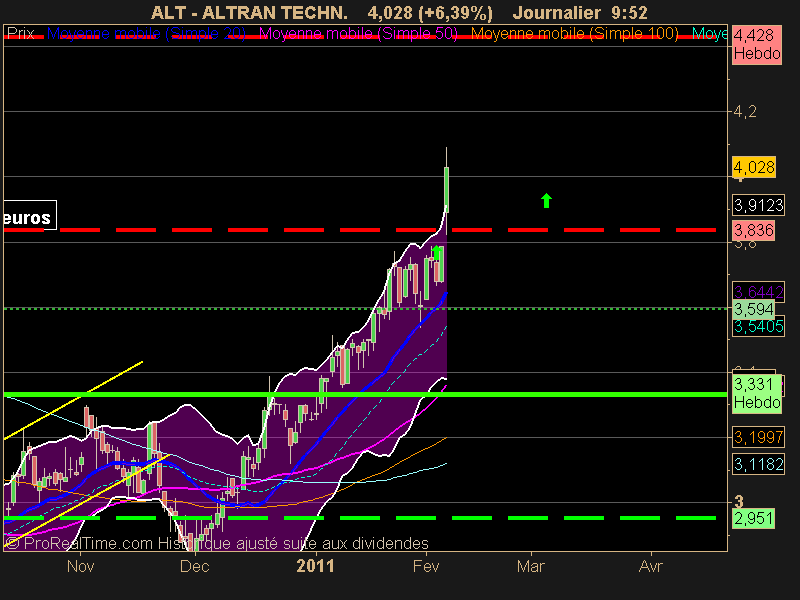Click the green up arrow near March

tap(546, 201)
